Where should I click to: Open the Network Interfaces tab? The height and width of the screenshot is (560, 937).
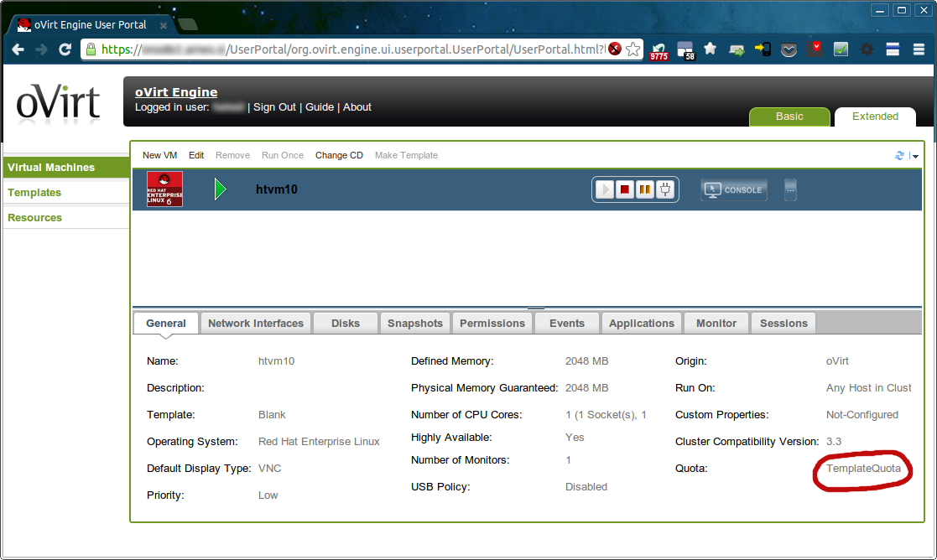point(255,323)
